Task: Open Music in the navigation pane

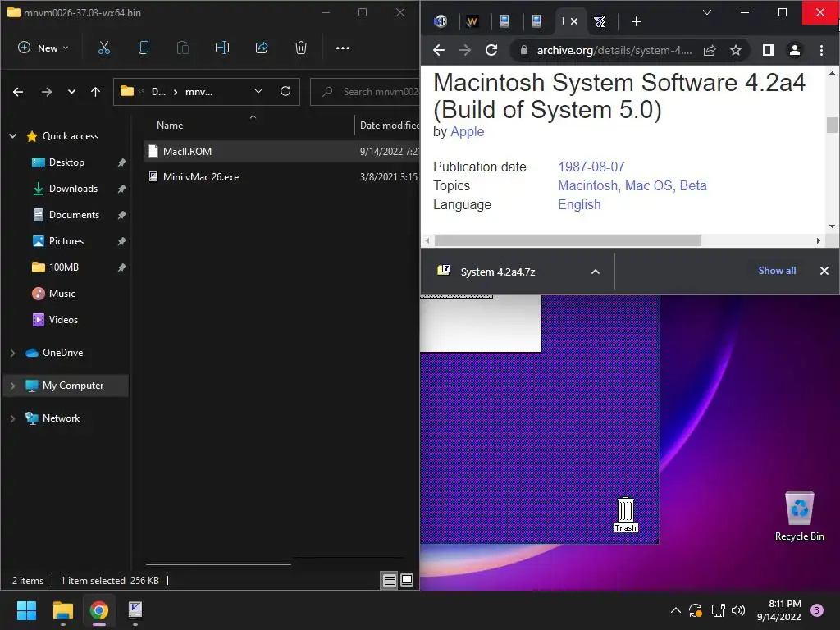Action: coord(62,294)
